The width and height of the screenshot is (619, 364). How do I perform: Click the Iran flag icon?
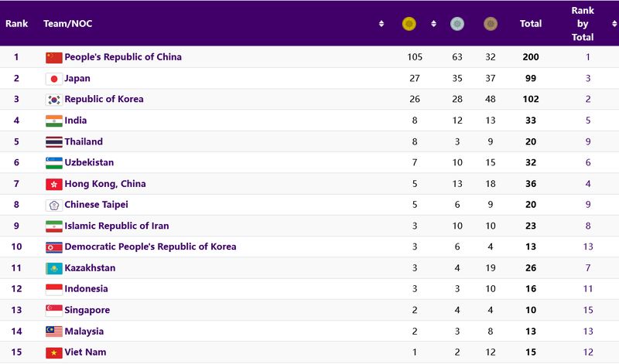coord(54,226)
